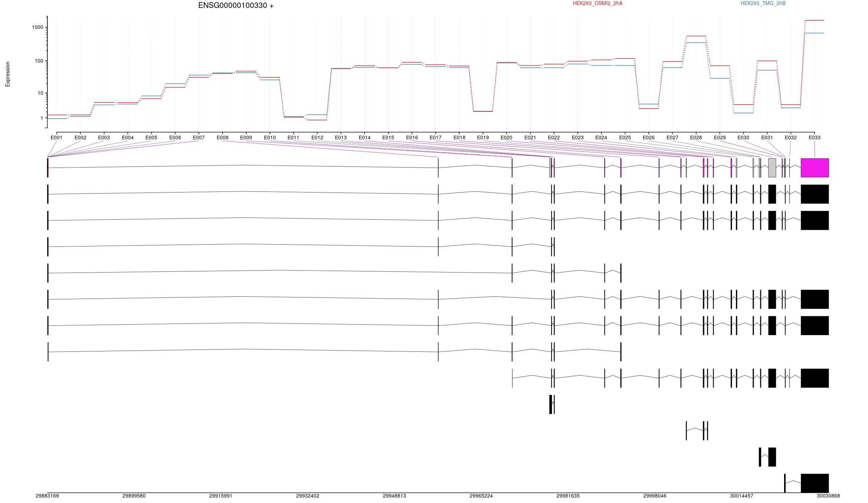Click exon bin label E025
Image resolution: width=868 pixels, height=503 pixels.
click(x=625, y=138)
